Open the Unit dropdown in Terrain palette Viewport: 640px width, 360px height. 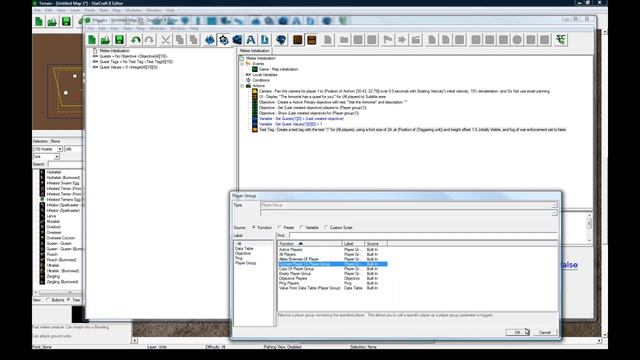pos(57,157)
